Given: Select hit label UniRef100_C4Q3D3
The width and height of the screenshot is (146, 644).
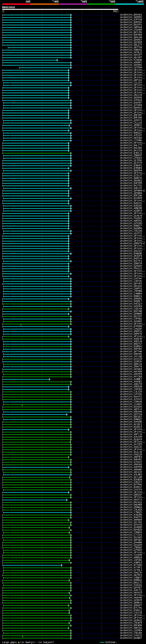Looking at the screenshot, I should (x=131, y=389).
